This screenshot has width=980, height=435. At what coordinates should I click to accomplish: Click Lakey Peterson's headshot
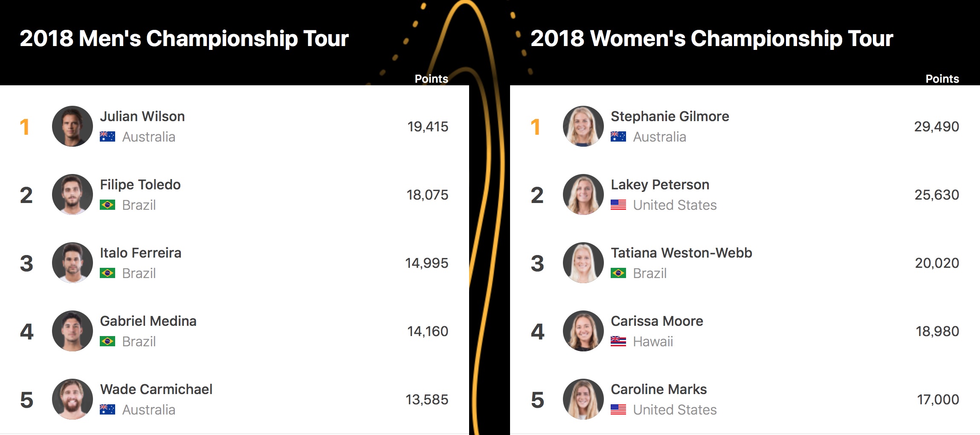pyautogui.click(x=583, y=194)
